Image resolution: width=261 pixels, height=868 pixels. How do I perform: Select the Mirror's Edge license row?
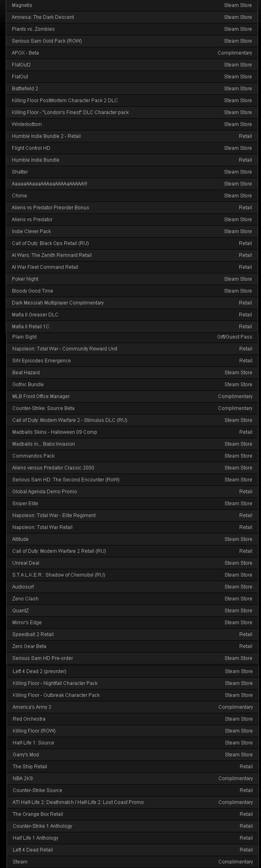[132, 623]
